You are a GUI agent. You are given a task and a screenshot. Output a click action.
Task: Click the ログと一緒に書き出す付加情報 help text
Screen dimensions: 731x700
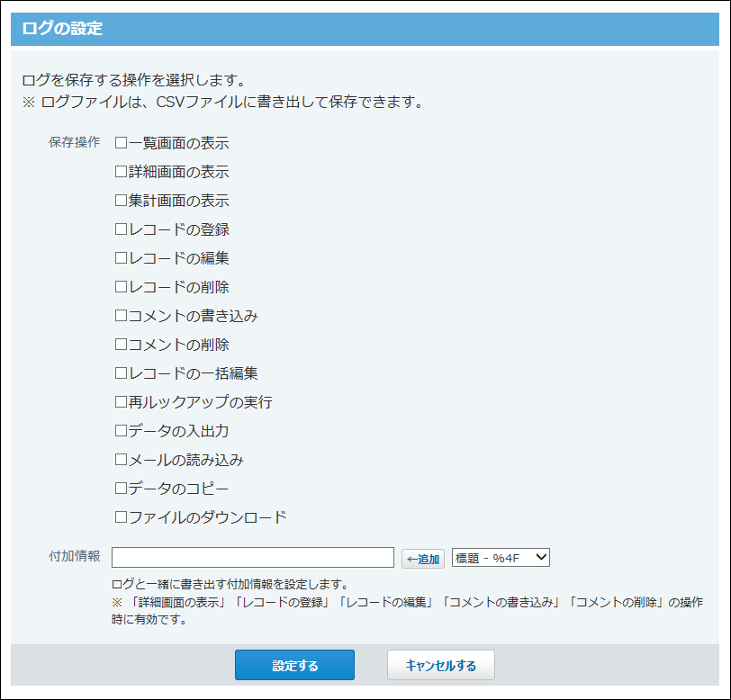click(x=230, y=584)
